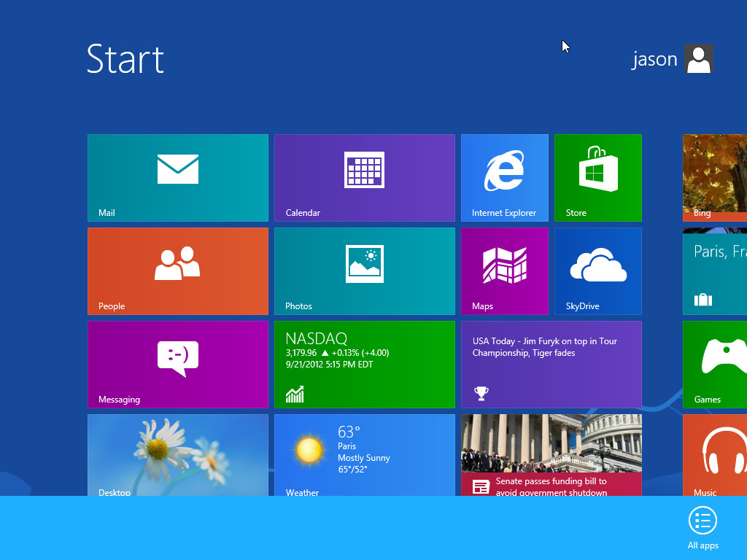Open the Messaging tile
This screenshot has width=747, height=560.
click(178, 365)
